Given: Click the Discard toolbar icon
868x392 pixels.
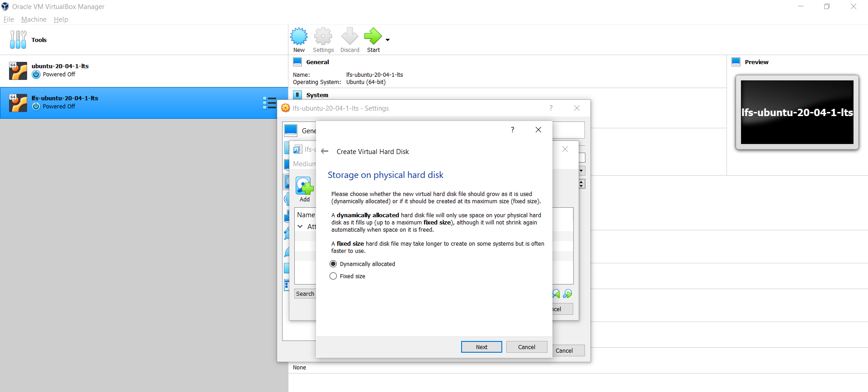Looking at the screenshot, I should 350,40.
